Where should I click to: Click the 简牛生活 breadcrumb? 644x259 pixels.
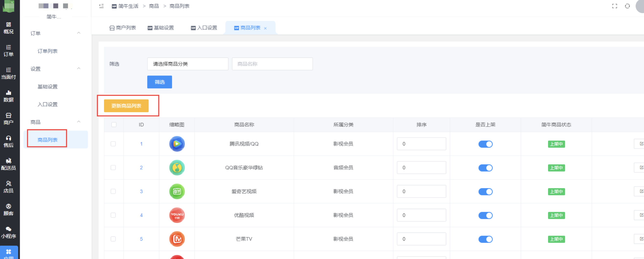[128, 6]
